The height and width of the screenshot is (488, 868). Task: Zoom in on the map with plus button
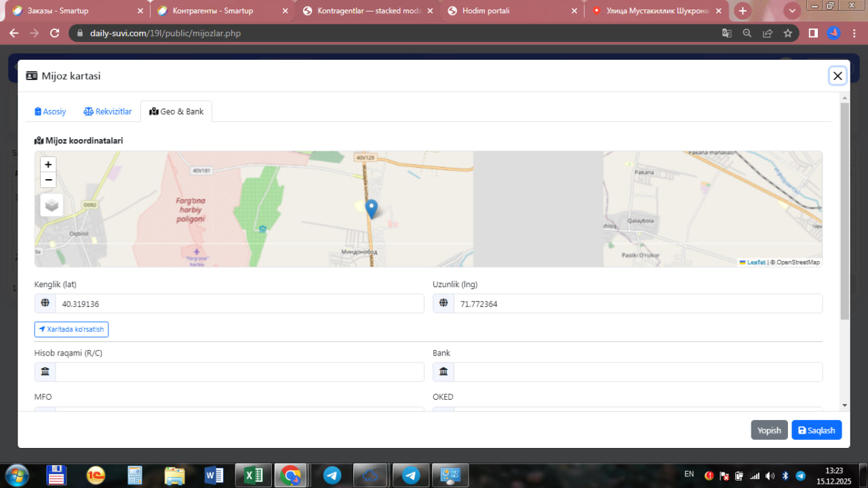pos(48,164)
